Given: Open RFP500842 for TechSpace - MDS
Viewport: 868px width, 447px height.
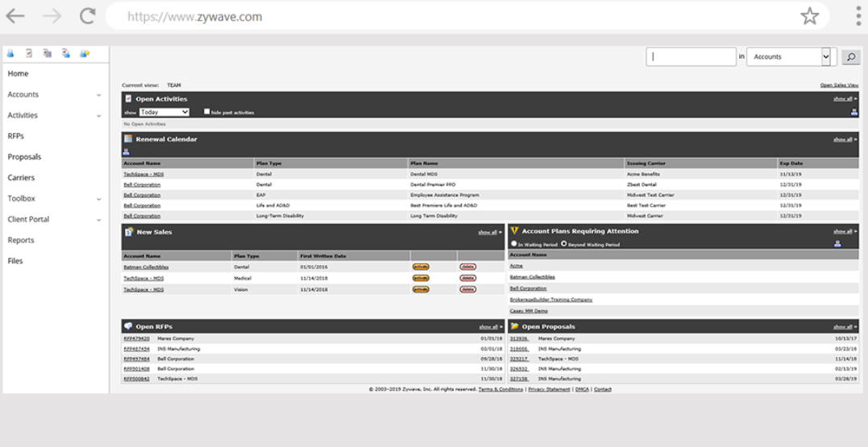Looking at the screenshot, I should 136,379.
